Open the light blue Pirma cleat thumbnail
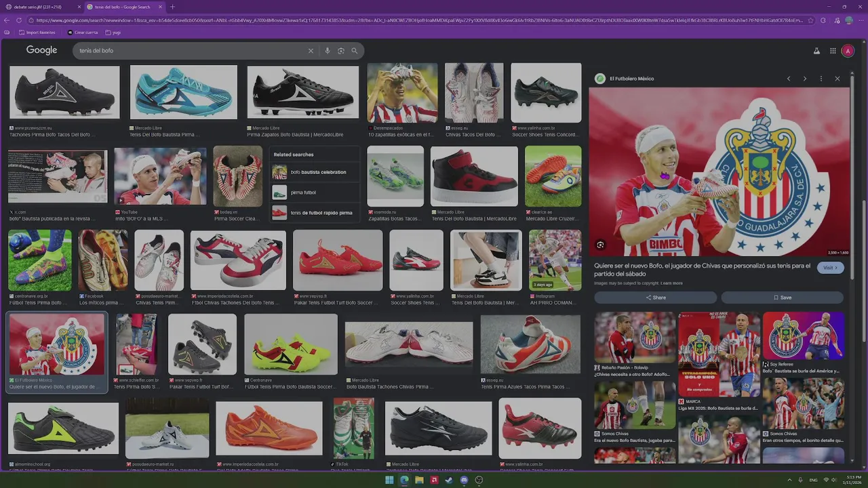 [184, 93]
